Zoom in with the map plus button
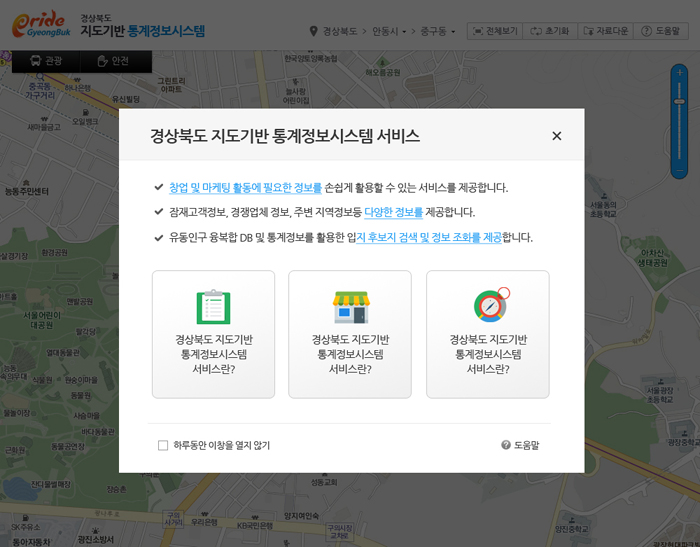The height and width of the screenshot is (547, 700). [679, 72]
